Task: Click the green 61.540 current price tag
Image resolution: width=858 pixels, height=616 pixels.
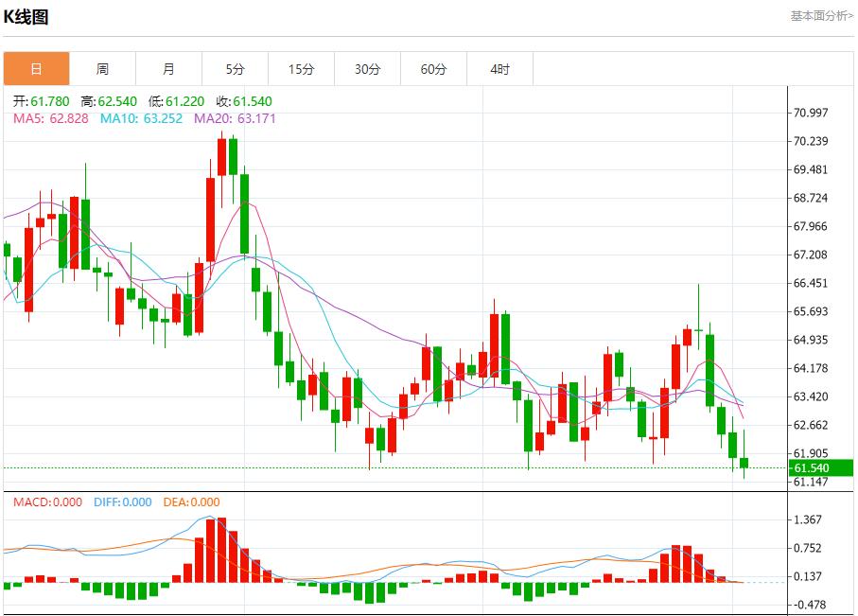Action: pos(817,467)
